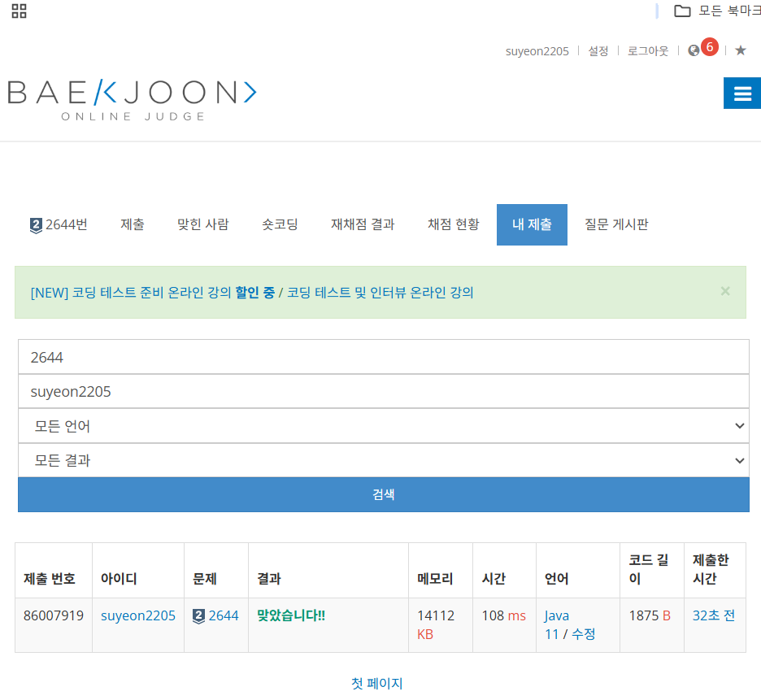Screen dimensions: 761x700
Task: Select the 내 제출 tab
Action: tap(532, 224)
